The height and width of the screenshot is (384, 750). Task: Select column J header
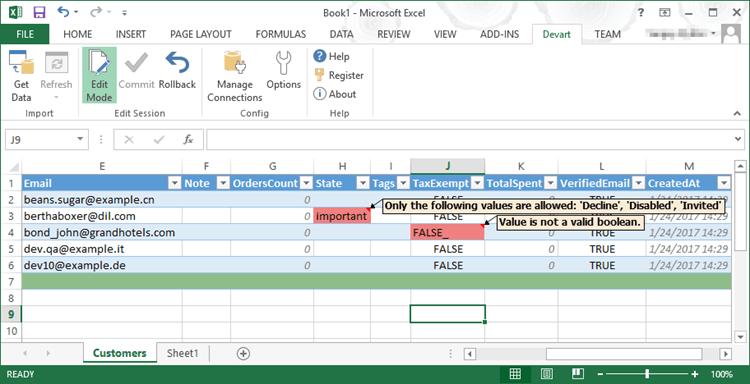click(447, 166)
